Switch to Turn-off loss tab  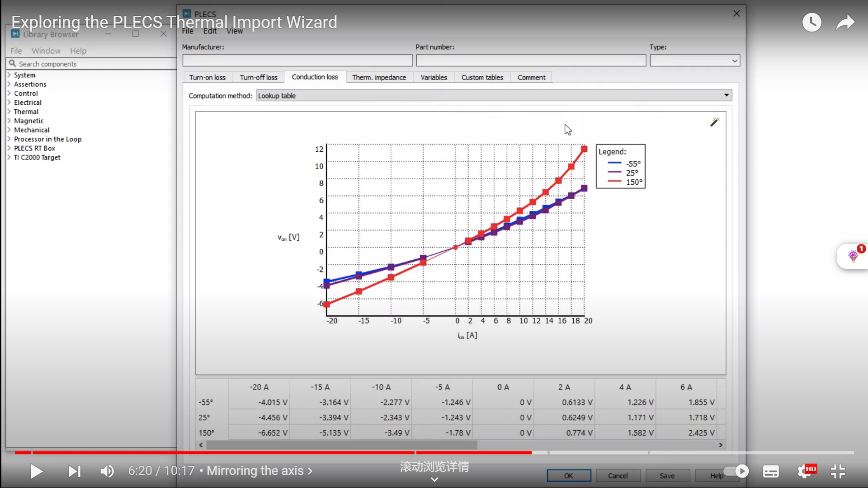tap(258, 77)
